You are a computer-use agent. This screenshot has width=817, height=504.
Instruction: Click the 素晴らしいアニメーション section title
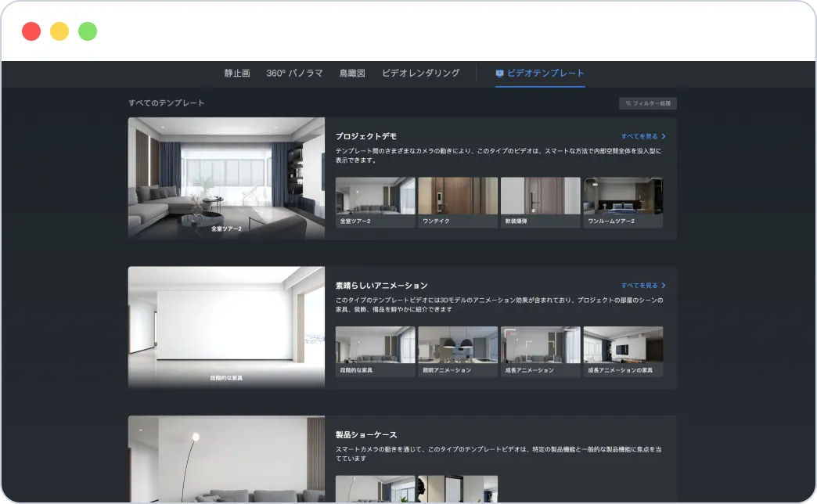381,286
